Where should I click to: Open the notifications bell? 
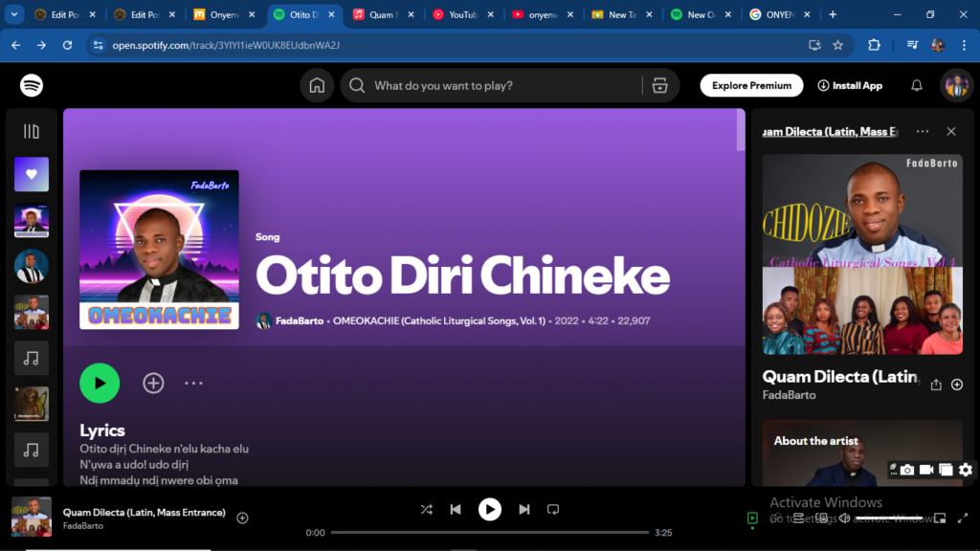pos(916,85)
